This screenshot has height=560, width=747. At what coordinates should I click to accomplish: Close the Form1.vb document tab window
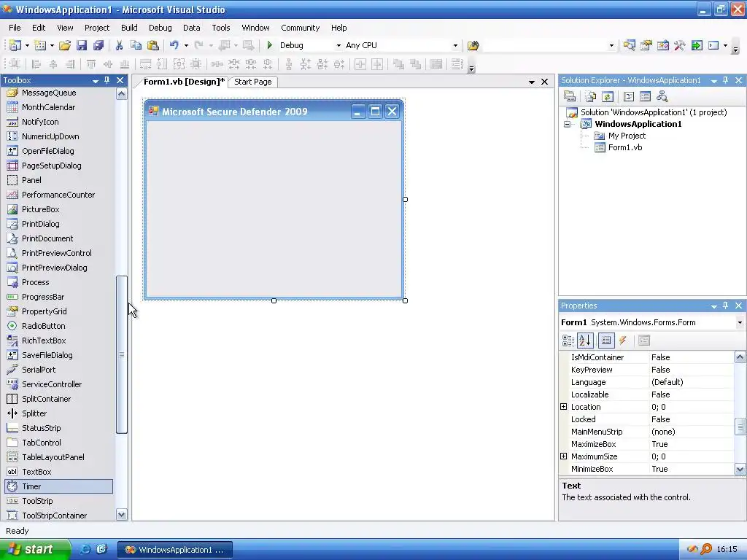coord(544,82)
